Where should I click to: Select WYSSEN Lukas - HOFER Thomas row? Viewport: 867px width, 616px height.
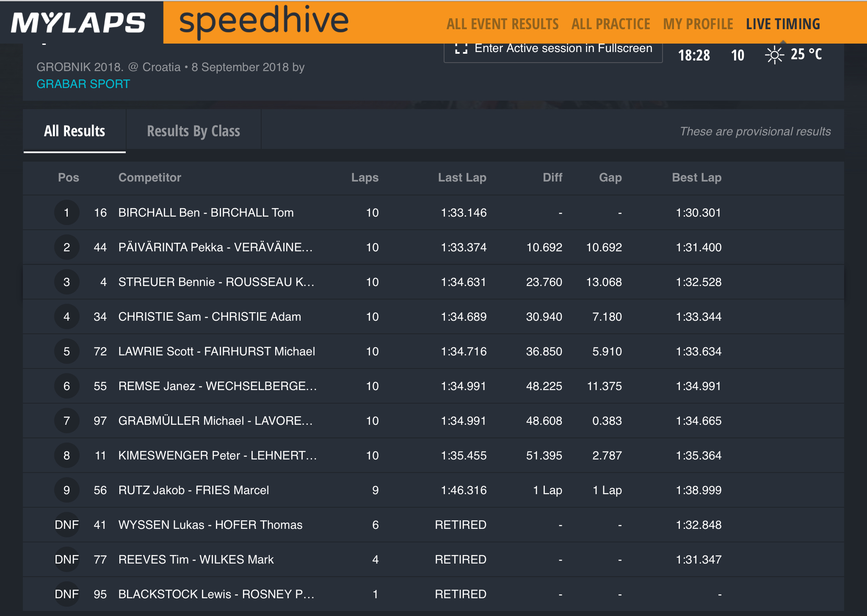433,525
